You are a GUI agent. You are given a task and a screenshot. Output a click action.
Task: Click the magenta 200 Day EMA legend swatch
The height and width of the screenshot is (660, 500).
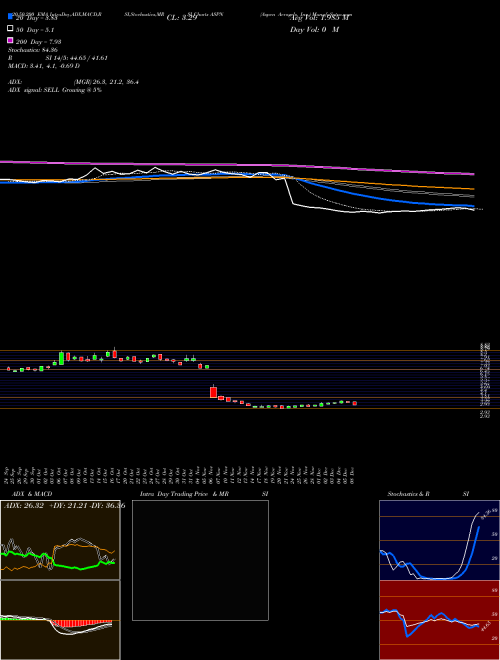[x=10, y=40]
